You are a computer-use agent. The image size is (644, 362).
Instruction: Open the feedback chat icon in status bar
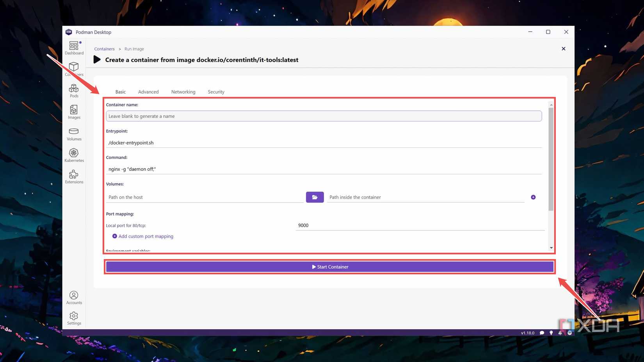point(542,333)
